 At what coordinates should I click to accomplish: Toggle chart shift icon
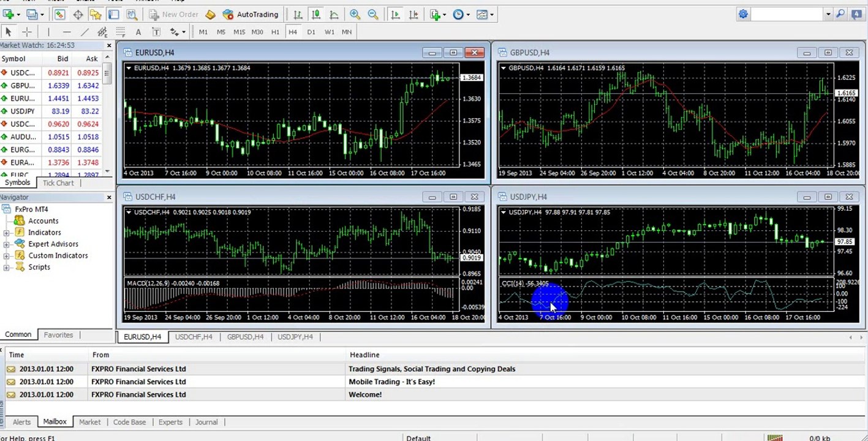point(413,14)
